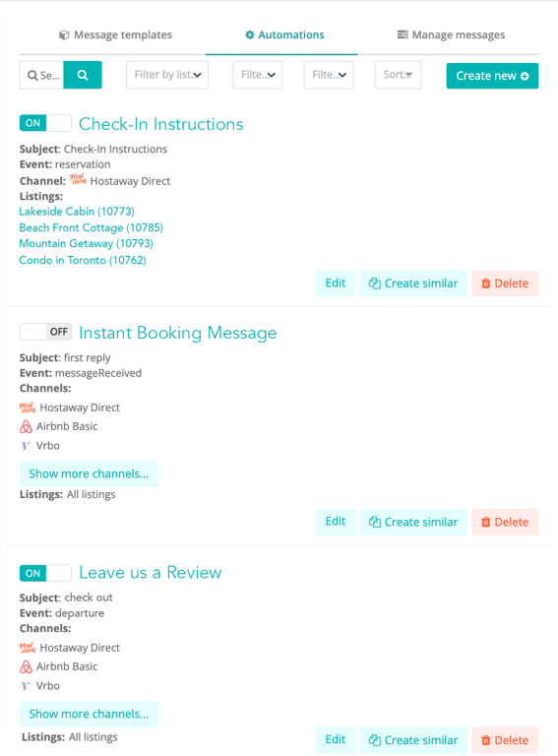Screen dimensions: 558x756
Task: Click the Leave us a Review title
Action: [151, 572]
